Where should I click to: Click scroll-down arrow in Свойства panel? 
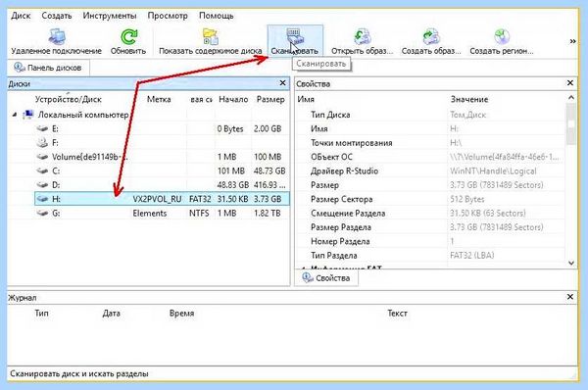coord(570,264)
